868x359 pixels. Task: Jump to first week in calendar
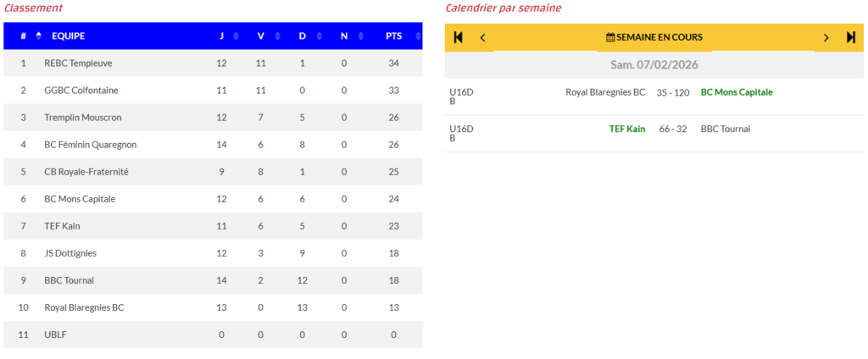(459, 37)
